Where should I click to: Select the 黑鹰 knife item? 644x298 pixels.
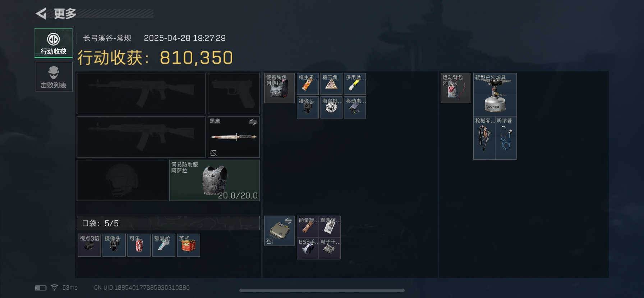[234, 137]
